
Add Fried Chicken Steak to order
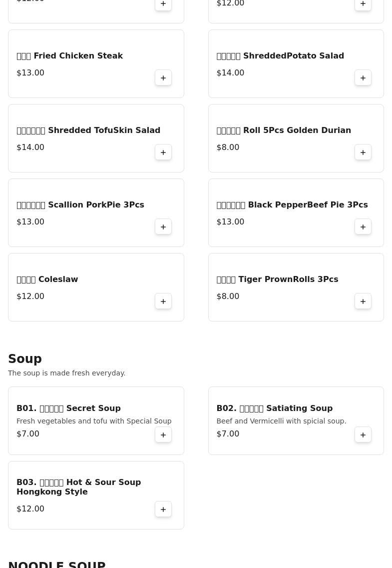163,78
